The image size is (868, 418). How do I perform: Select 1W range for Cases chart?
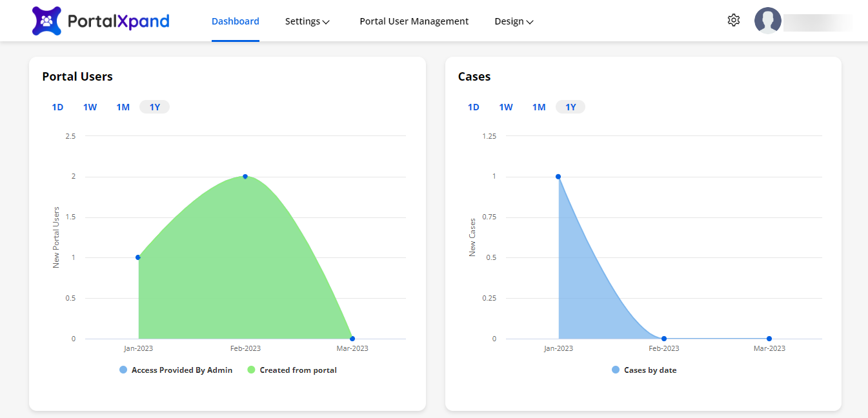[505, 107]
